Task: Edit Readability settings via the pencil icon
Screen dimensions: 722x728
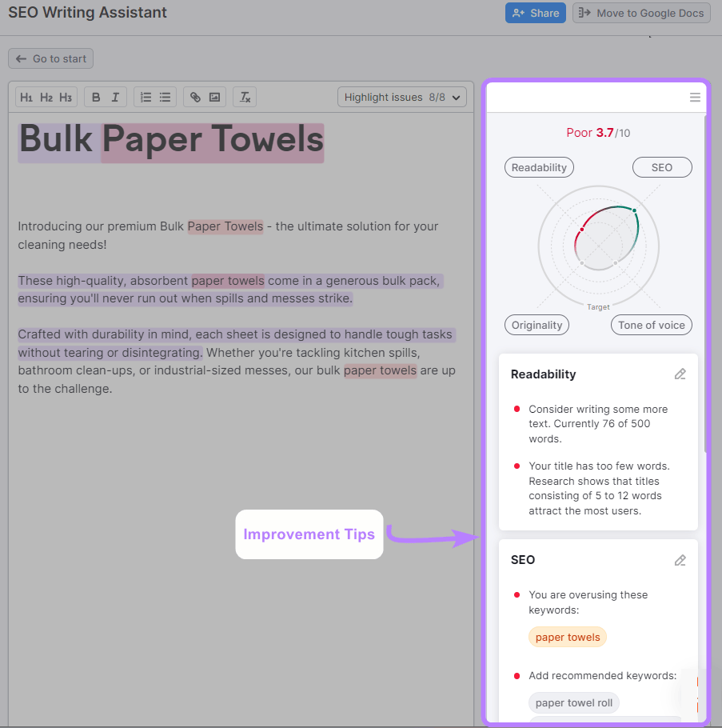Action: point(680,374)
